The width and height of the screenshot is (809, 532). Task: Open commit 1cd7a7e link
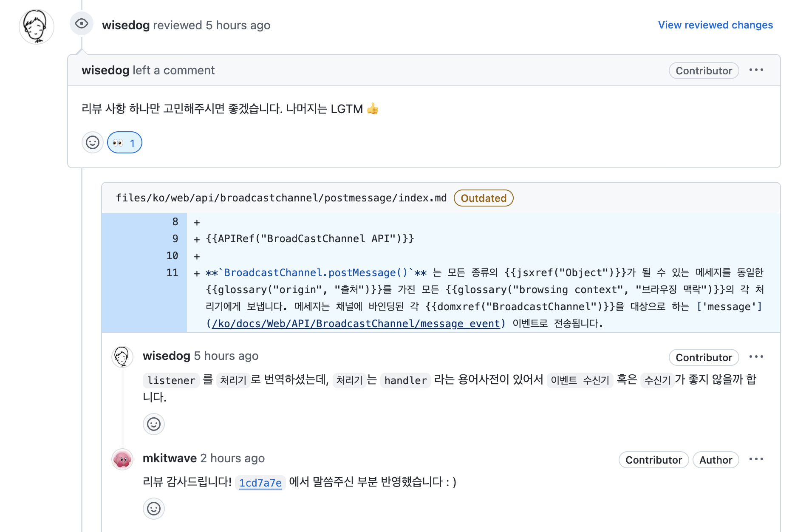point(260,483)
